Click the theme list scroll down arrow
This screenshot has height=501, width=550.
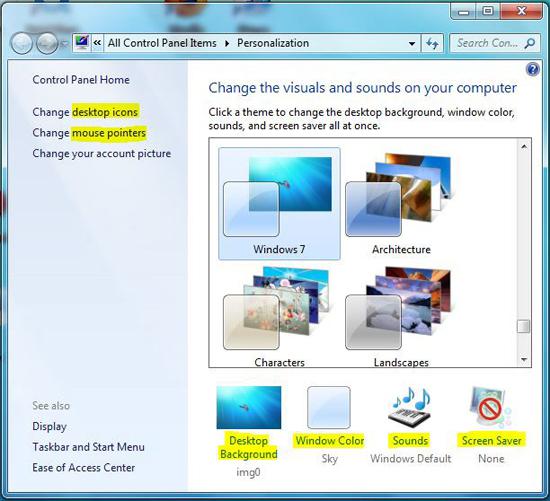[524, 360]
